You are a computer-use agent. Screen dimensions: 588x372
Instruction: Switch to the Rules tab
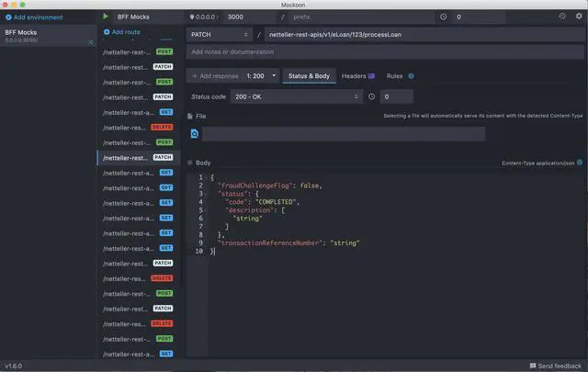tap(394, 76)
